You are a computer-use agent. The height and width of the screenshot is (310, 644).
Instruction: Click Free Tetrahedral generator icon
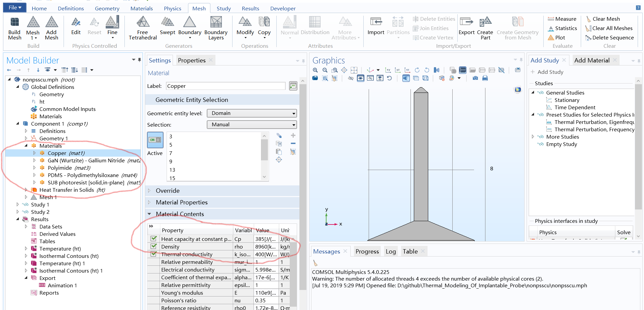(143, 28)
